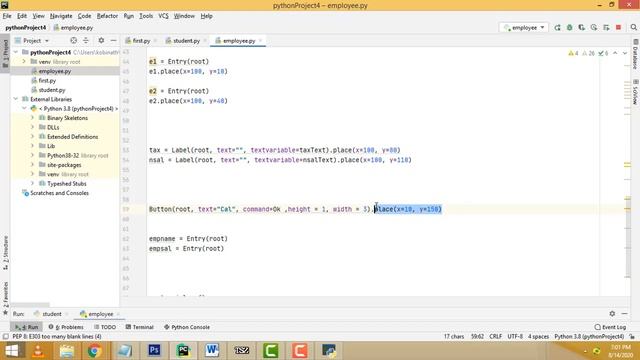The image size is (640, 360).
Task: Toggle the SciView side tool window
Action: (x=635, y=92)
